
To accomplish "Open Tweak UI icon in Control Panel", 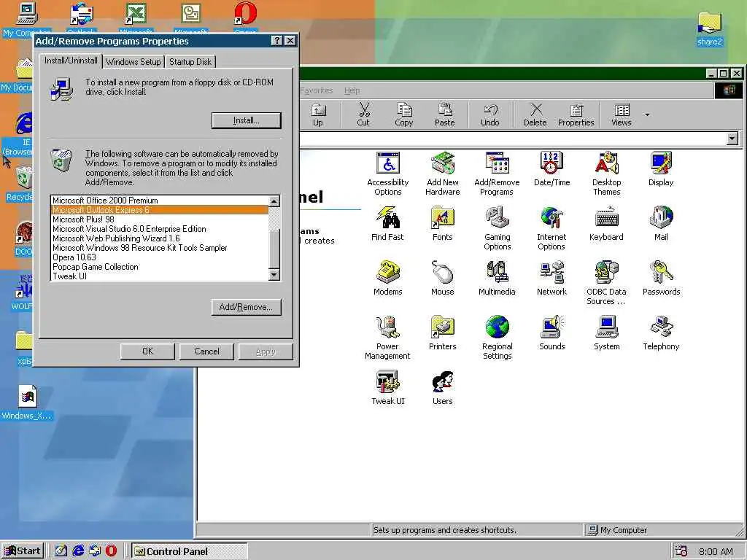I will pos(388,388).
